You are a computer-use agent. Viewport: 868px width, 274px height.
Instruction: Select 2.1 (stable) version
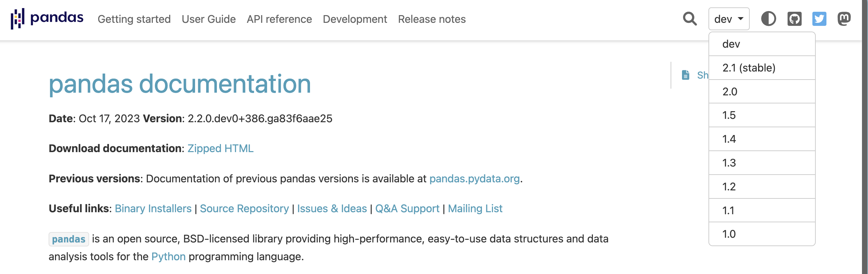pyautogui.click(x=762, y=68)
